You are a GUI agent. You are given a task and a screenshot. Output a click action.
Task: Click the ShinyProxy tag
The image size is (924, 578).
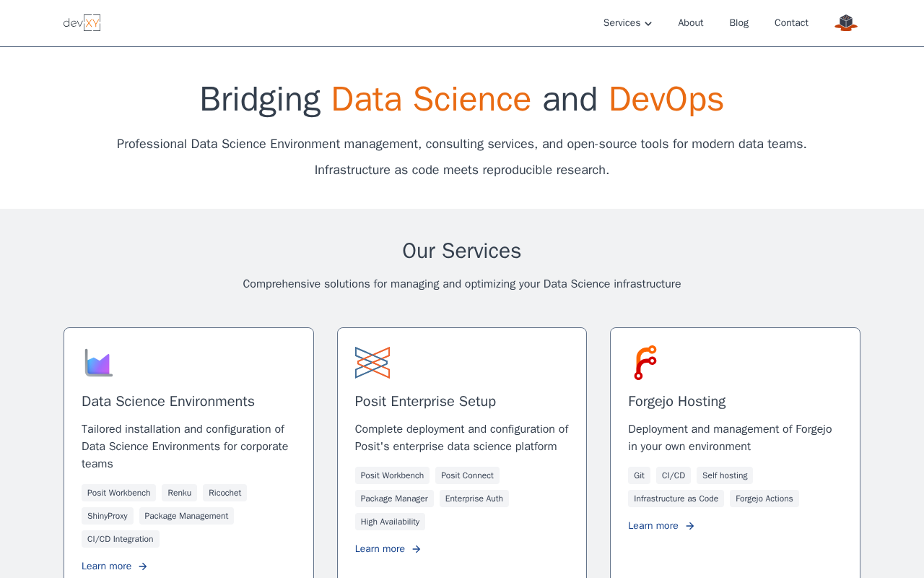[108, 516]
